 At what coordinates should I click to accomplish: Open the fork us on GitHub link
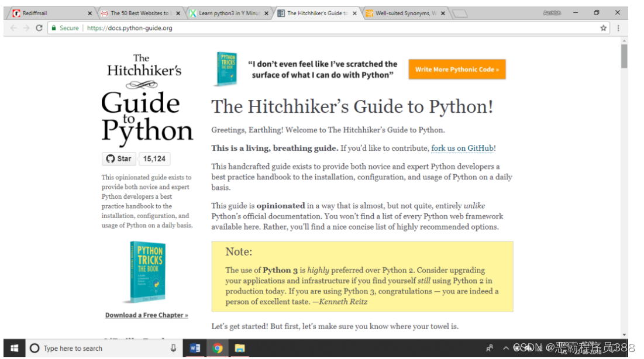click(x=462, y=148)
